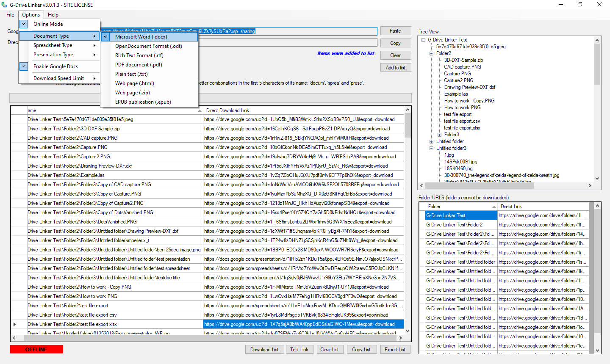Screen dimensions: 610x364
Task: Close the Options menu from the menu bar
Action: pos(31,14)
